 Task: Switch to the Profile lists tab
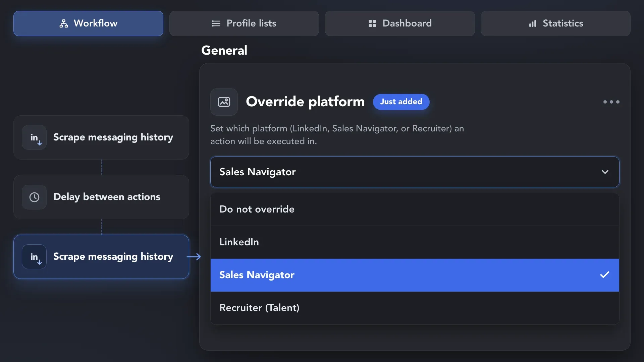point(244,23)
